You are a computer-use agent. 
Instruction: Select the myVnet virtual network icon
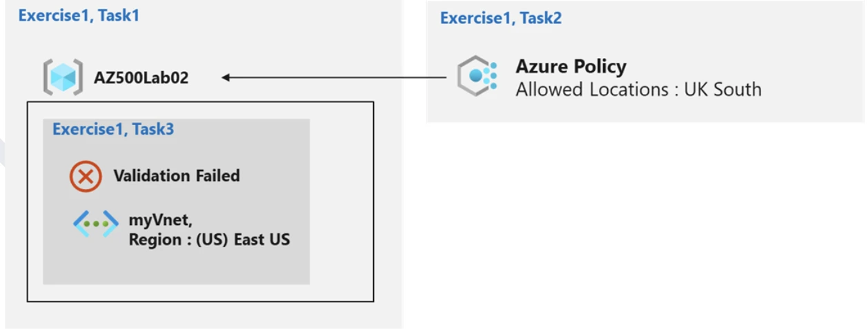96,224
